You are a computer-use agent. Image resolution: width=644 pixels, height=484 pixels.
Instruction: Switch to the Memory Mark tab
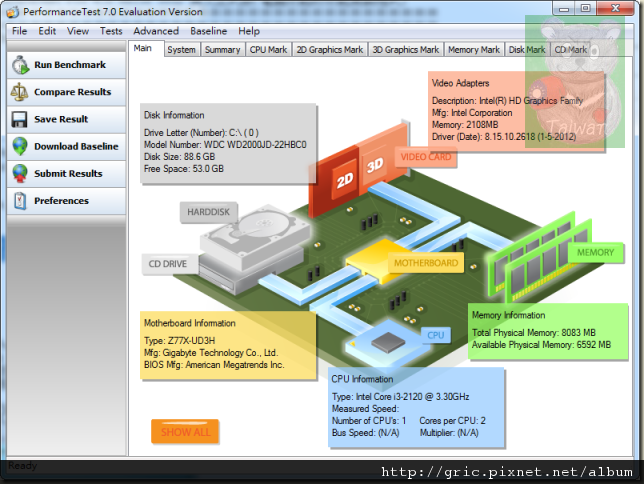(474, 50)
